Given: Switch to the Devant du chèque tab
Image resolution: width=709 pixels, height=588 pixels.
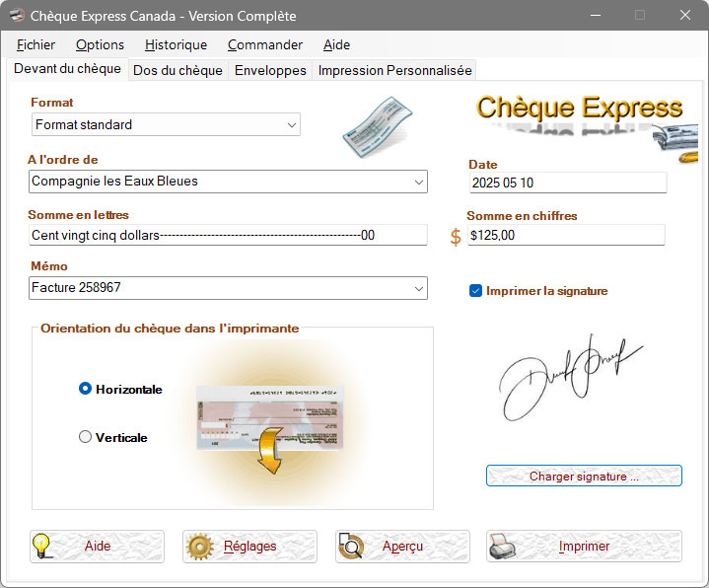Looking at the screenshot, I should (67, 69).
